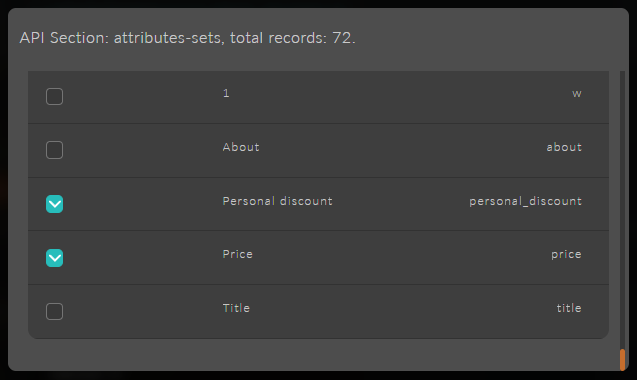Enable the About attribute checkbox
The width and height of the screenshot is (637, 380).
click(54, 150)
